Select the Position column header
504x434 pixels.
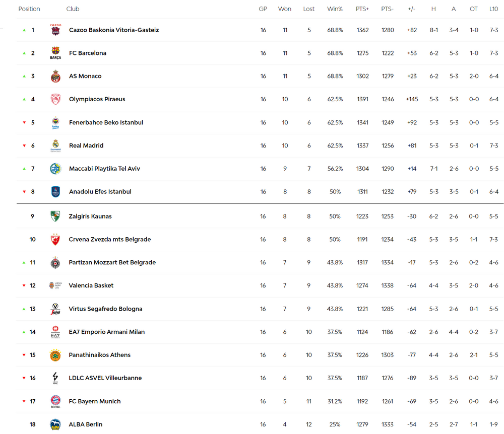[29, 9]
